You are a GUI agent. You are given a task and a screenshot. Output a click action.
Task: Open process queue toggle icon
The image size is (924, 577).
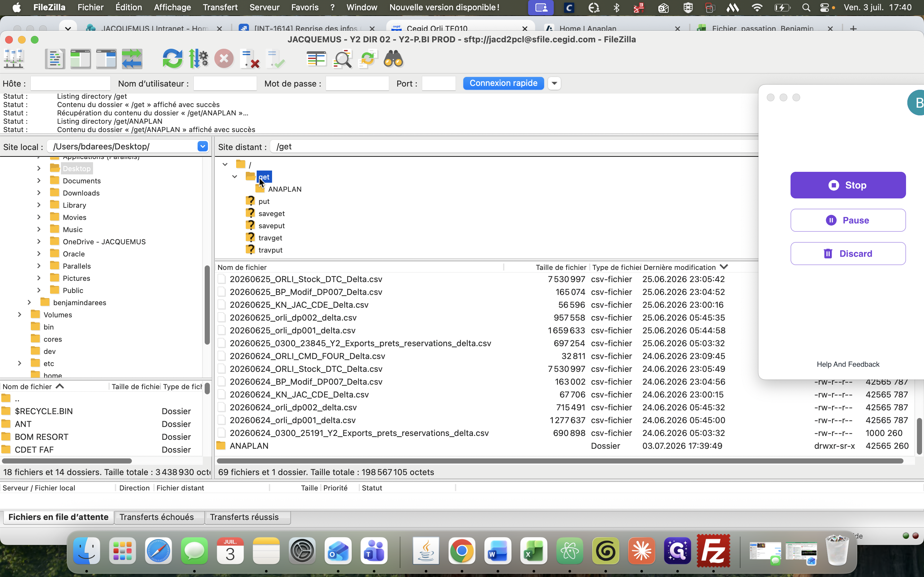pyautogui.click(x=199, y=59)
